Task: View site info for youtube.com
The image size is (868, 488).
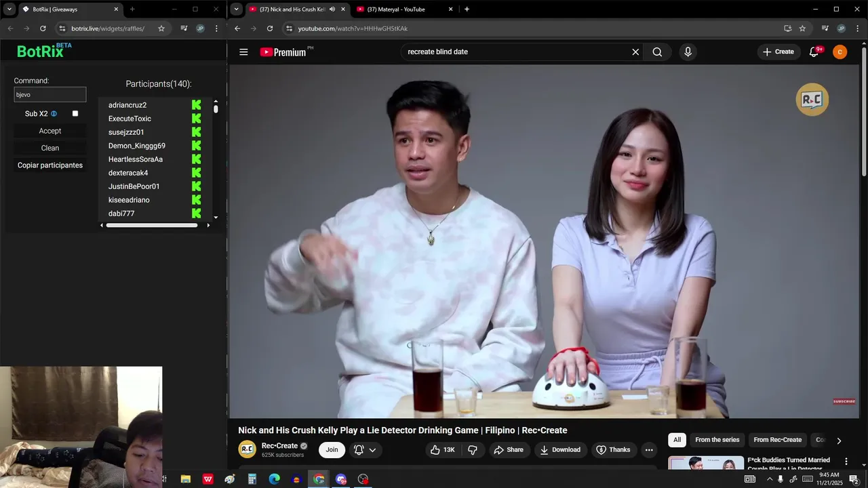Action: click(290, 28)
